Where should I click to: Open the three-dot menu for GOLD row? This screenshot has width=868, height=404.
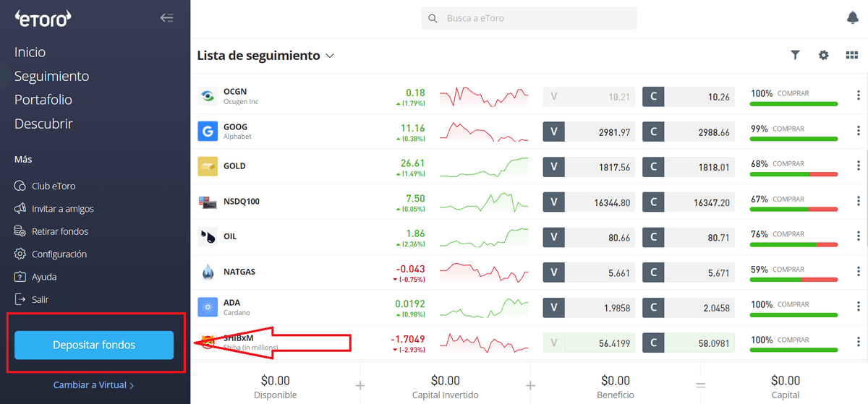click(x=858, y=167)
